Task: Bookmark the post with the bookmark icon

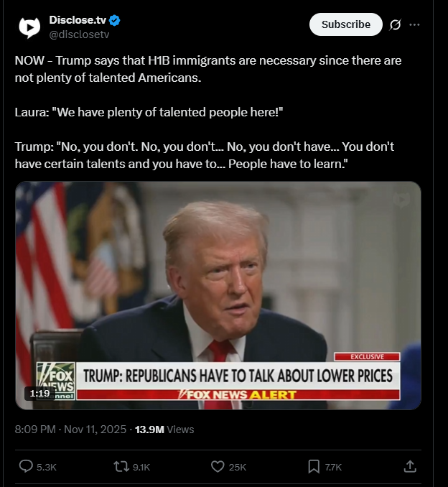Action: point(314,466)
